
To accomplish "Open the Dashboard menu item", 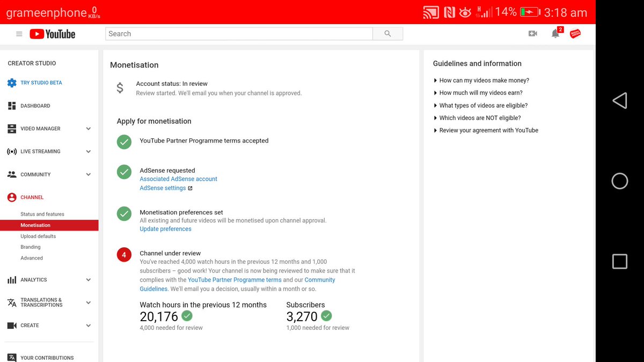I will [35, 106].
